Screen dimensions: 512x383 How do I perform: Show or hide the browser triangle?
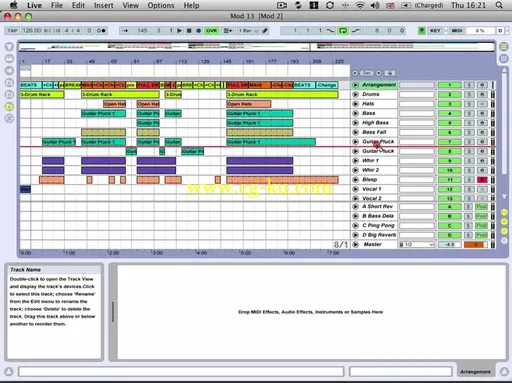9,47
